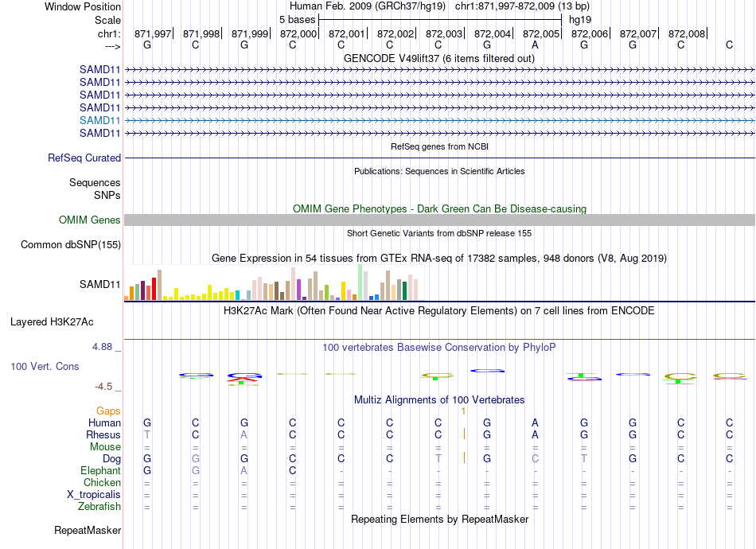Click the Mouse species label

[x=105, y=447]
